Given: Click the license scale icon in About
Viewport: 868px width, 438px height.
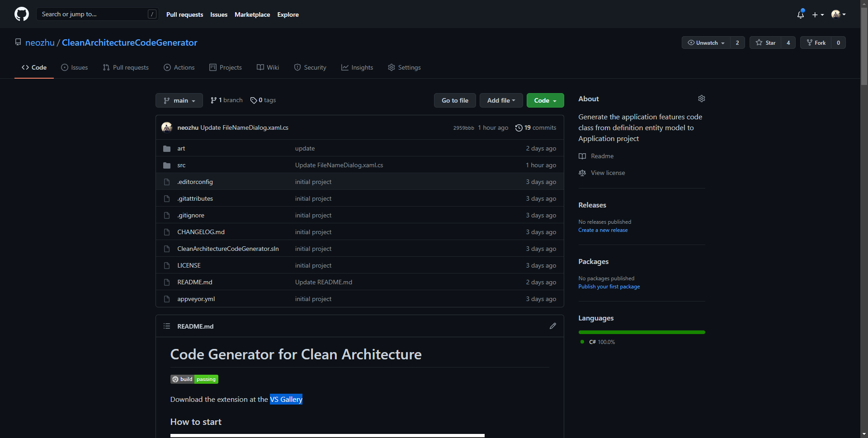Looking at the screenshot, I should coord(582,173).
